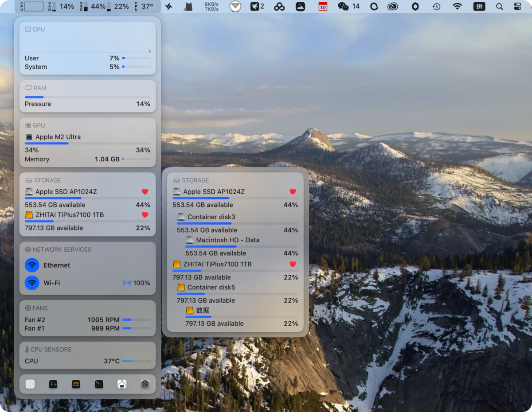Open Control Center from the menu bar
532x412 pixels.
pos(518,7)
